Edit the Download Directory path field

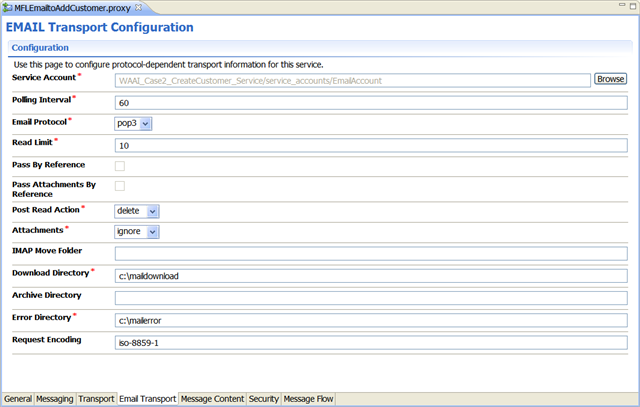point(370,275)
